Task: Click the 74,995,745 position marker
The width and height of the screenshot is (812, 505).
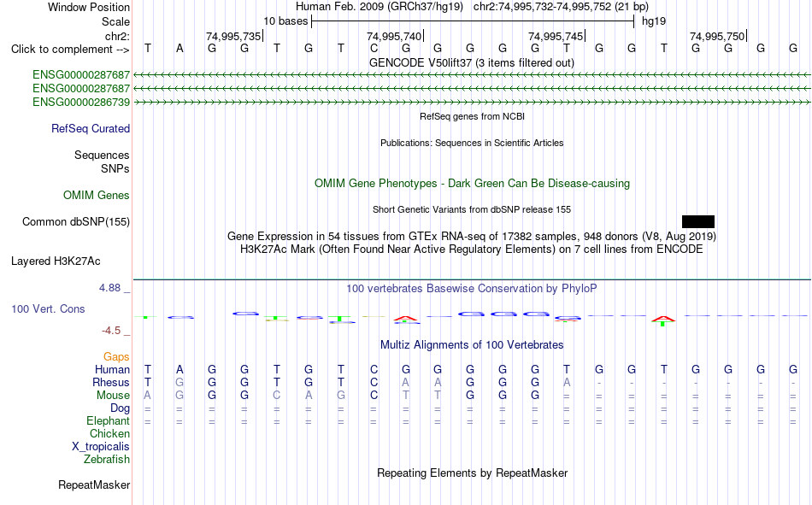Action: [556, 36]
